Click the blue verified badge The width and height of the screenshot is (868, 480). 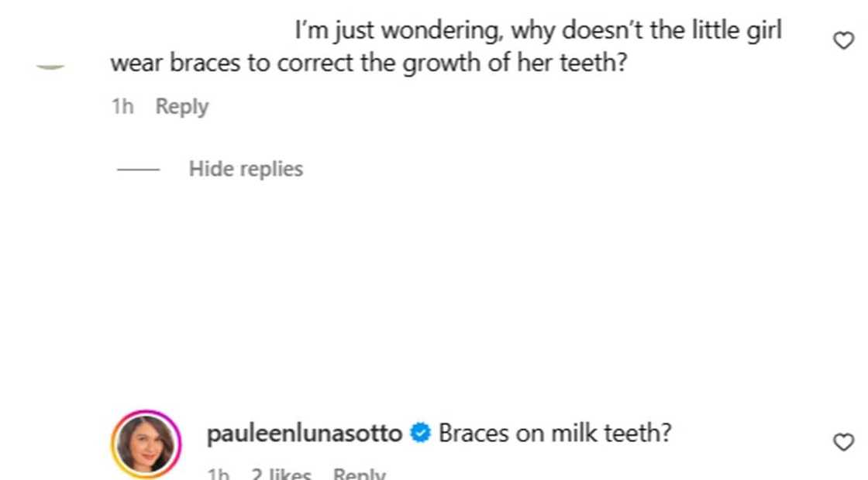point(420,434)
